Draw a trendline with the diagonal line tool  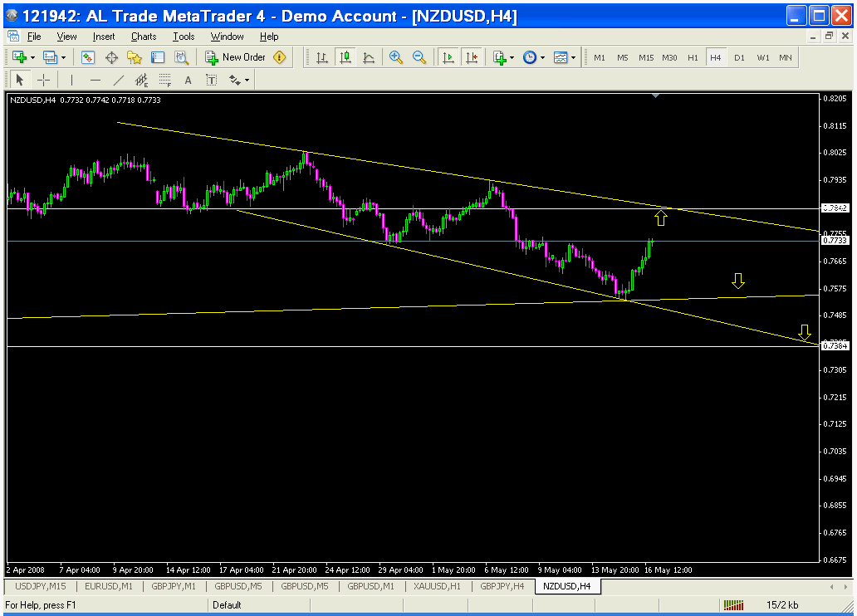[118, 81]
